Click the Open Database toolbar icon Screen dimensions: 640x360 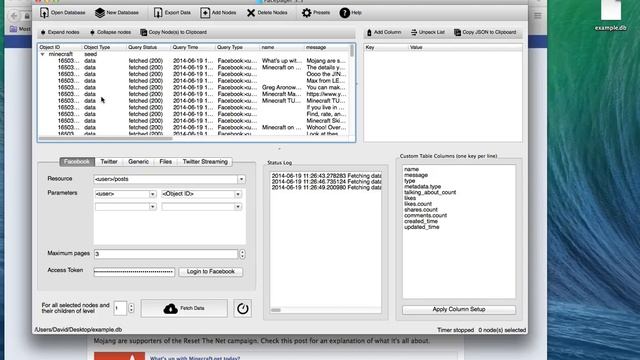[44, 13]
